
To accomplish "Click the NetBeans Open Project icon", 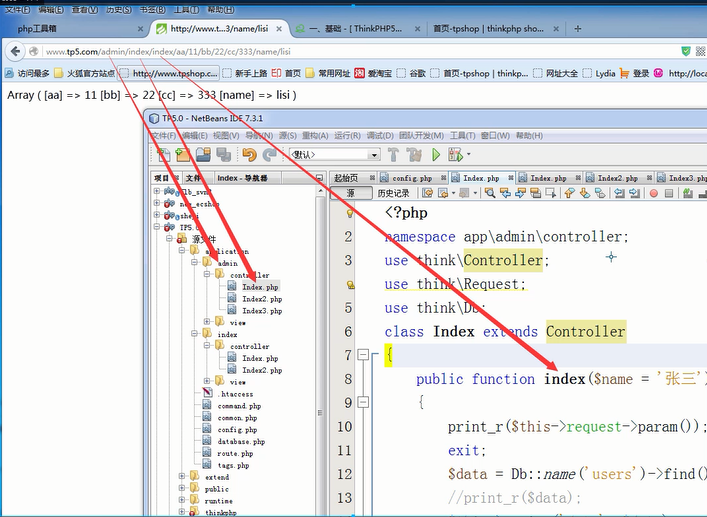I will tap(203, 155).
